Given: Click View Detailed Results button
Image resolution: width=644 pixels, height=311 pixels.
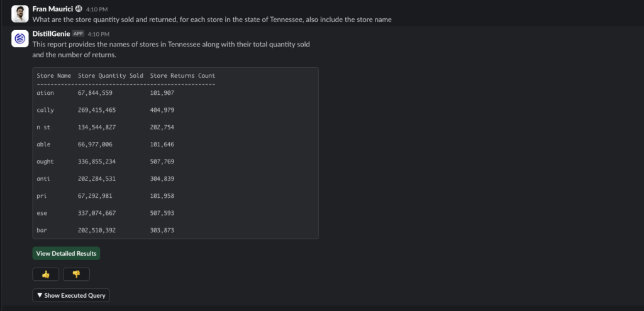Looking at the screenshot, I should point(66,253).
